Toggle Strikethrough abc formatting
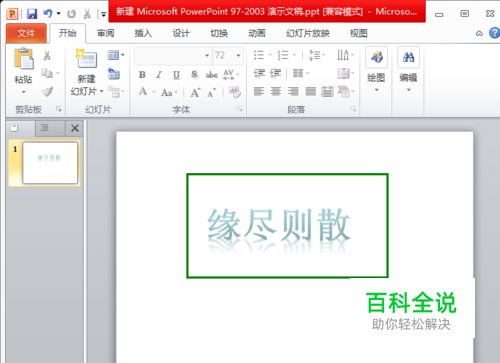This screenshot has height=363, width=500. pos(212,75)
